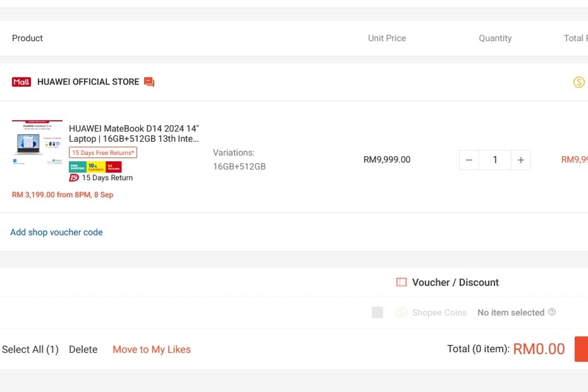
Task: Click the total amount RM0.00
Action: tap(539, 349)
